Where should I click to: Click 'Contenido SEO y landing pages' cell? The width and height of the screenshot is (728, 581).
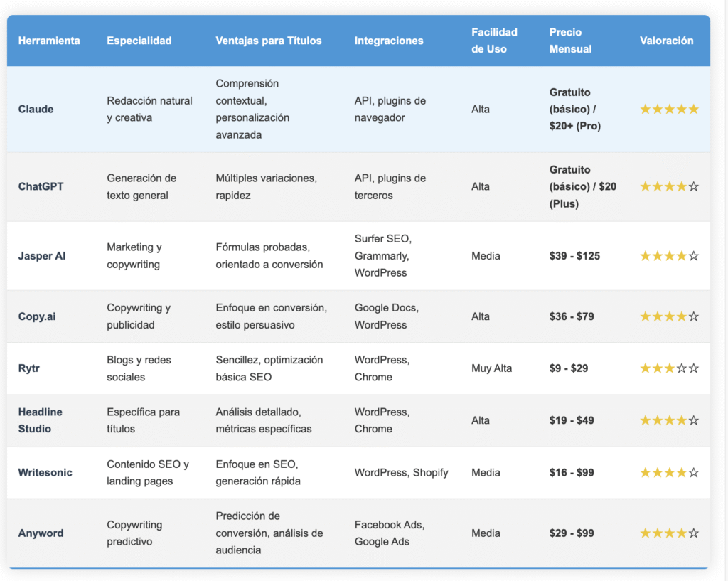[148, 473]
